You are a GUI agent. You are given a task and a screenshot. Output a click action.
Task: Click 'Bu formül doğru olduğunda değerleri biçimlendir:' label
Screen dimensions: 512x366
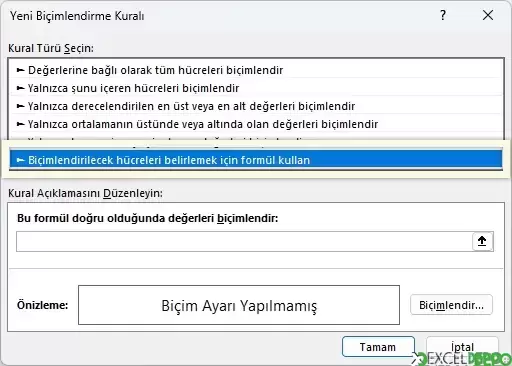pos(147,218)
